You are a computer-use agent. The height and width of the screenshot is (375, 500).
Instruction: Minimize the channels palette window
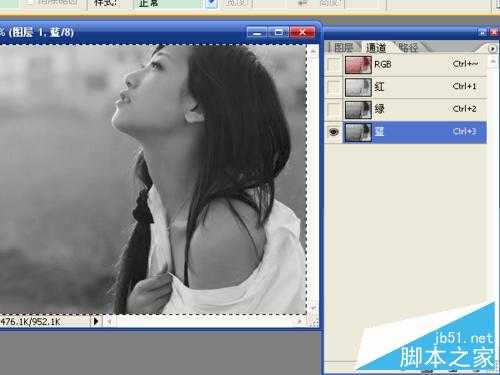click(482, 32)
